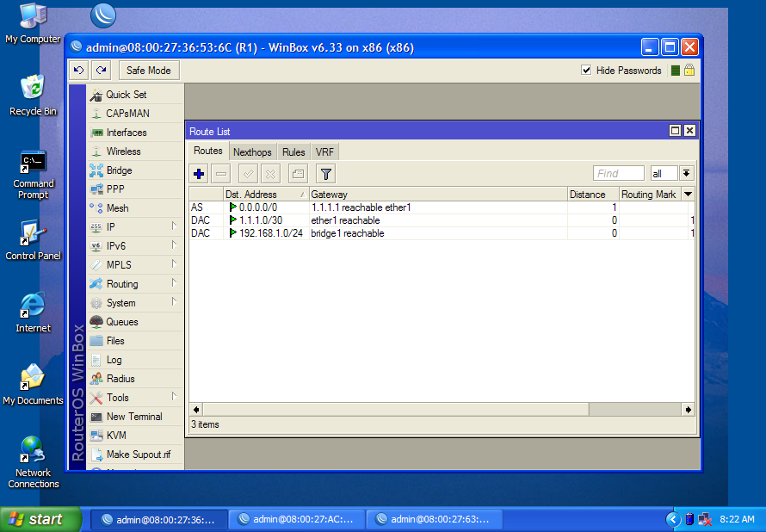
Task: Open the Radius menu
Action: click(135, 379)
